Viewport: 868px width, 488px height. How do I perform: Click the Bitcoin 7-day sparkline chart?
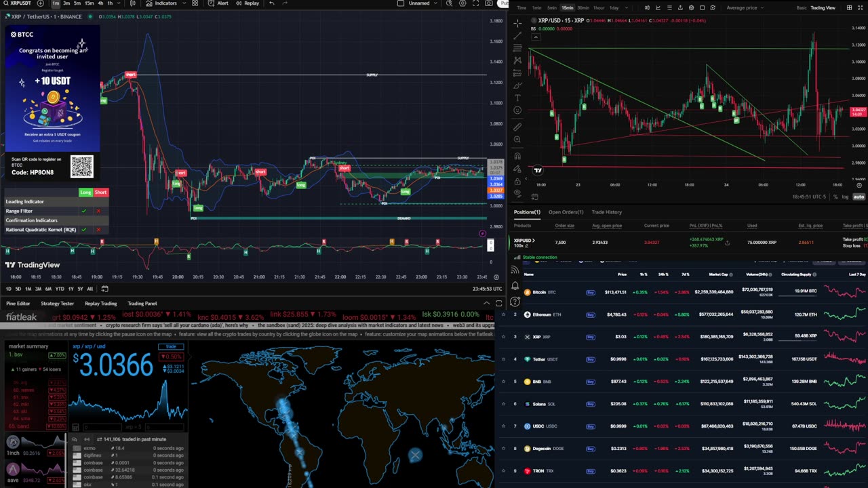point(845,292)
